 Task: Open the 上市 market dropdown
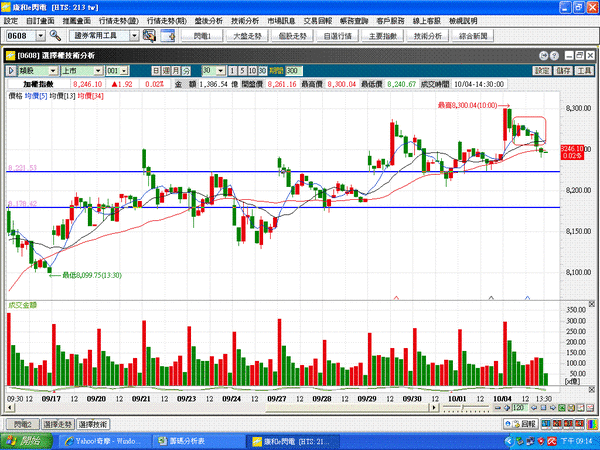point(98,71)
